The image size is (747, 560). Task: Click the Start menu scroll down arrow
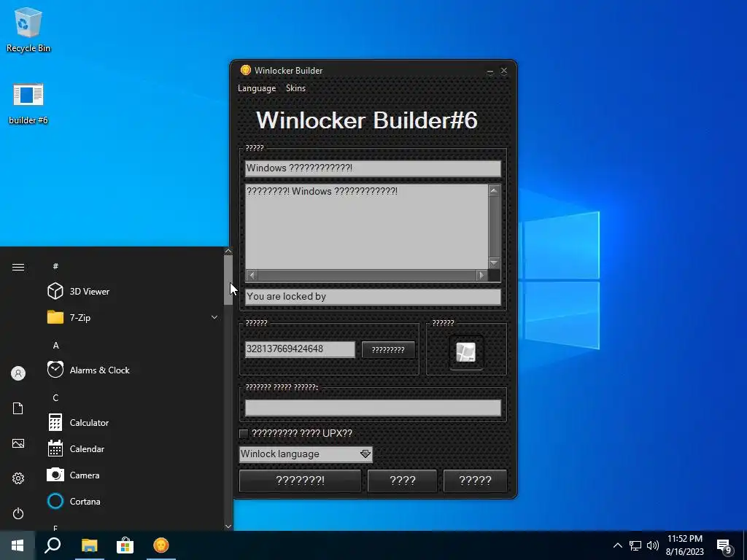tap(228, 526)
